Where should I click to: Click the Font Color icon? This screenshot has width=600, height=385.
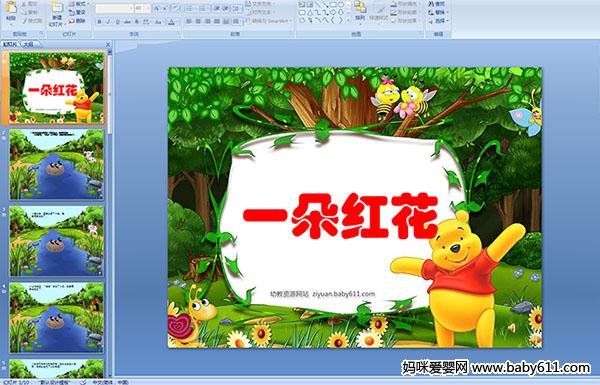point(171,22)
